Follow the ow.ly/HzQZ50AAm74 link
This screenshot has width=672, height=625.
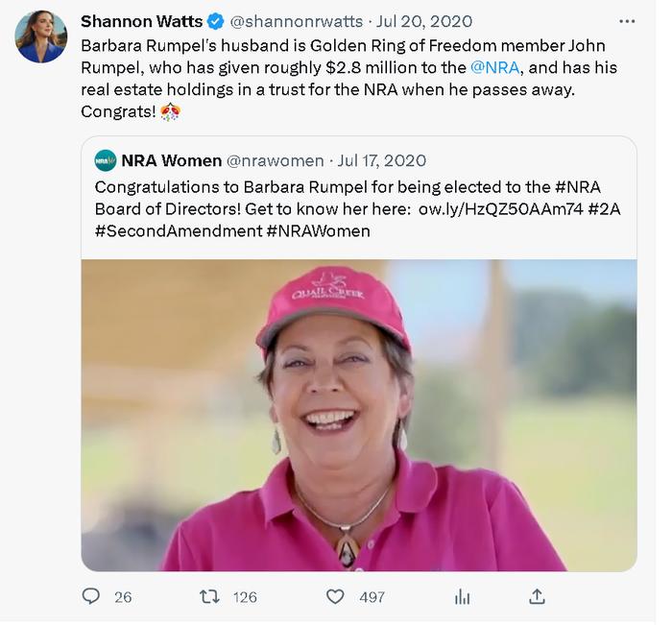(x=500, y=208)
